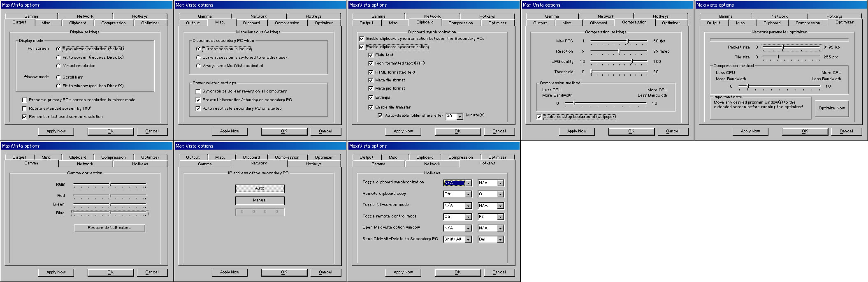Open modifier dropdown for Open MaxiVista option window
The width and height of the screenshot is (868, 282).
coord(468,228)
